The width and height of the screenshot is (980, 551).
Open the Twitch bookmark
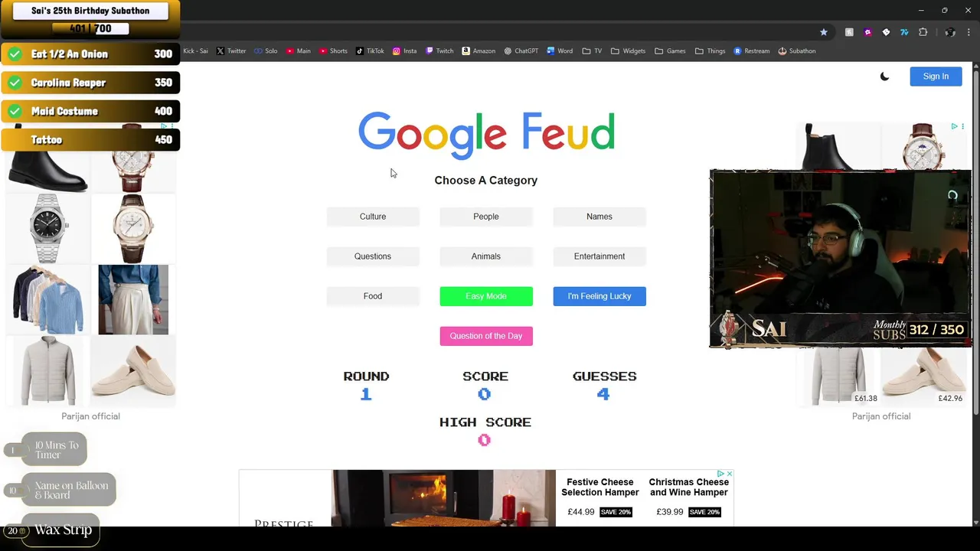coord(439,51)
